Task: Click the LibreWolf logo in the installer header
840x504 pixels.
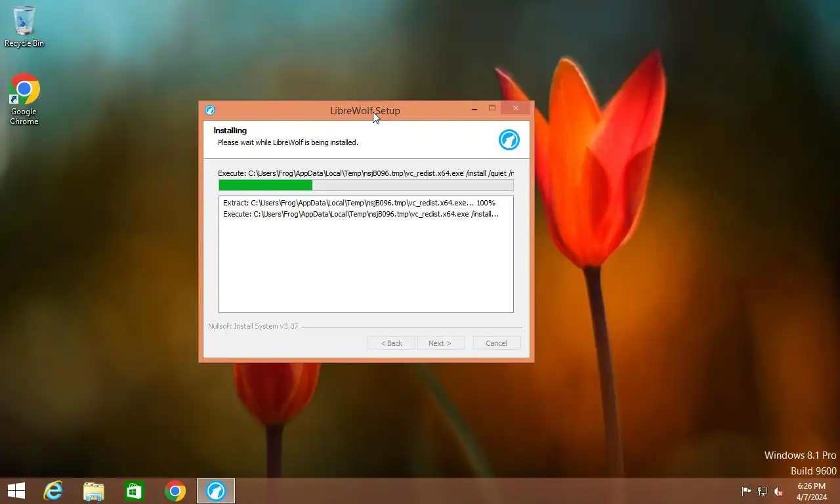Action: [509, 140]
